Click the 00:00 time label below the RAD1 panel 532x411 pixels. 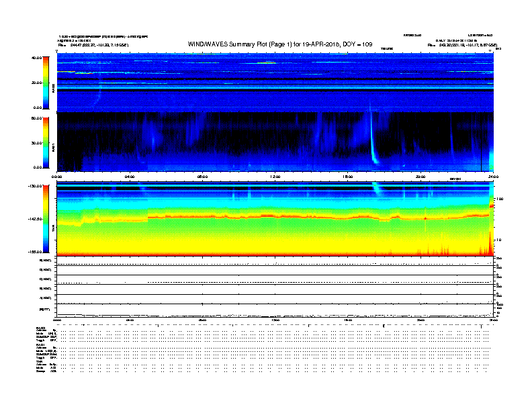pos(56,177)
